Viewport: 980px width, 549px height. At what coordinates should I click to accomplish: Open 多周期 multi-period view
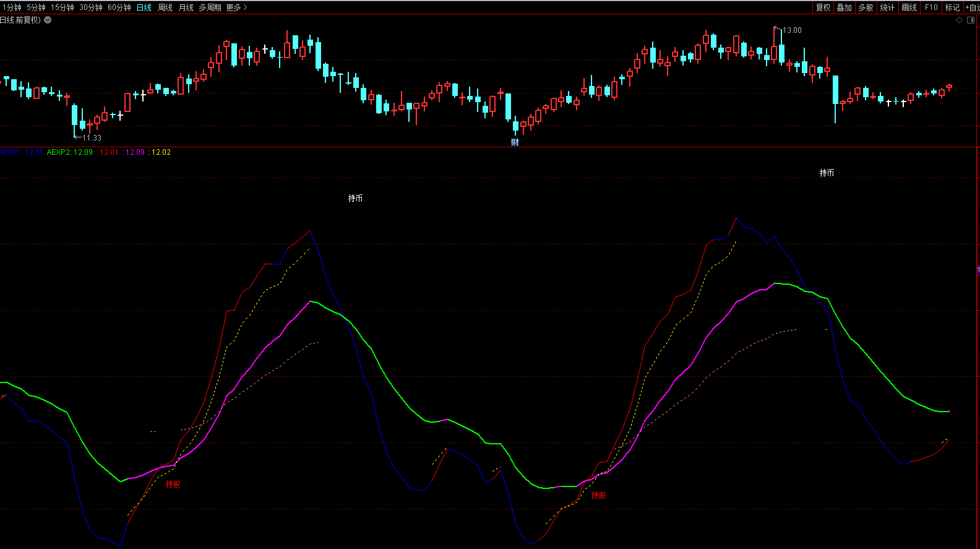(x=210, y=7)
